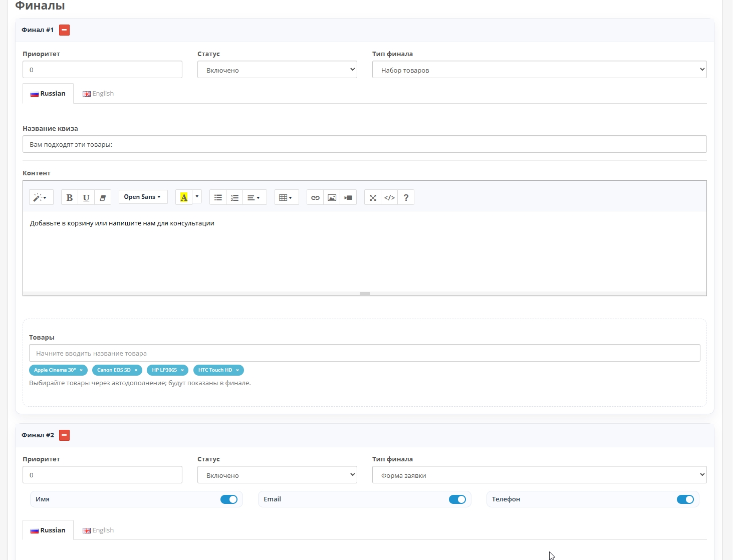Toggle the Телефон field switch
Viewport: 733px width, 560px height.
tap(685, 499)
